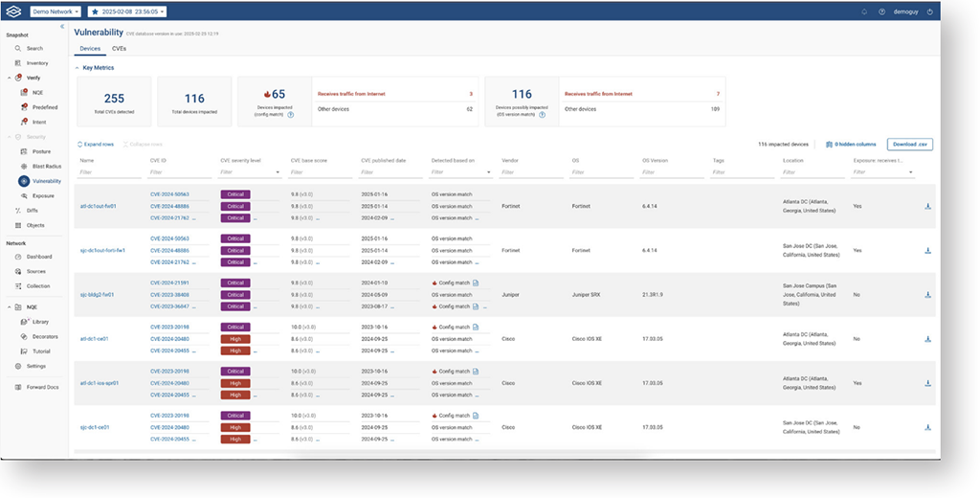This screenshot has height=498, width=980.
Task: Select the Devices tab
Action: [x=90, y=48]
